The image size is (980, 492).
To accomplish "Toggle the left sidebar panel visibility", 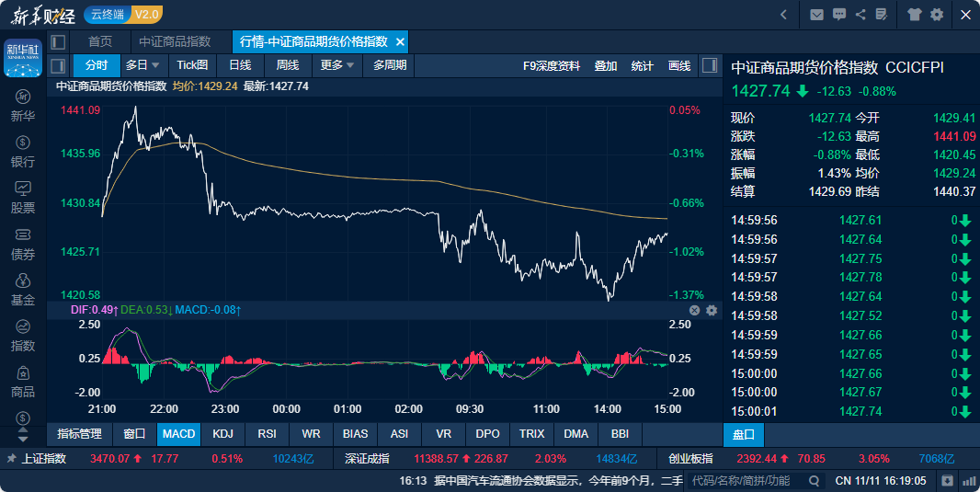I will pos(58,42).
